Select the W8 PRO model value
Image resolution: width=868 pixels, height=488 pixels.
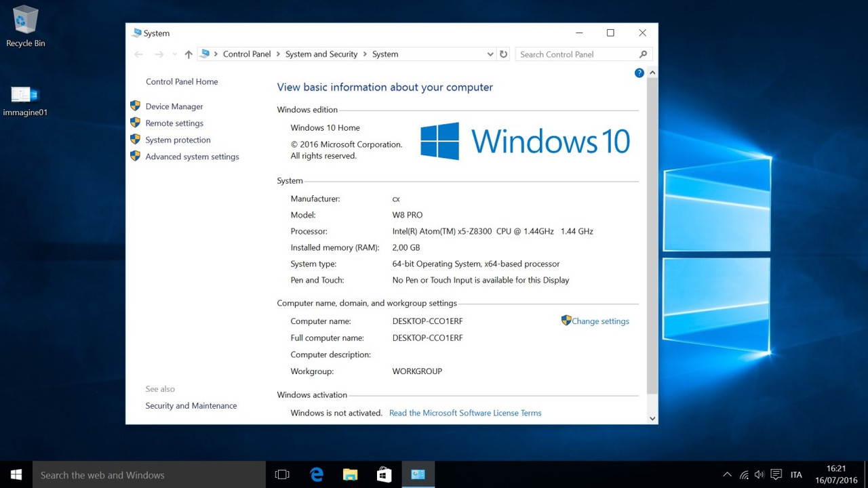[x=408, y=215]
